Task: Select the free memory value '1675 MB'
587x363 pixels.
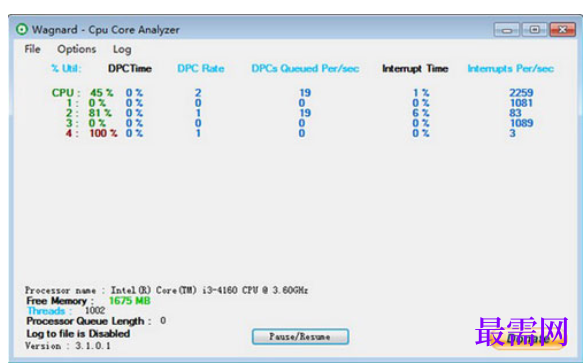Action: pyautogui.click(x=130, y=301)
